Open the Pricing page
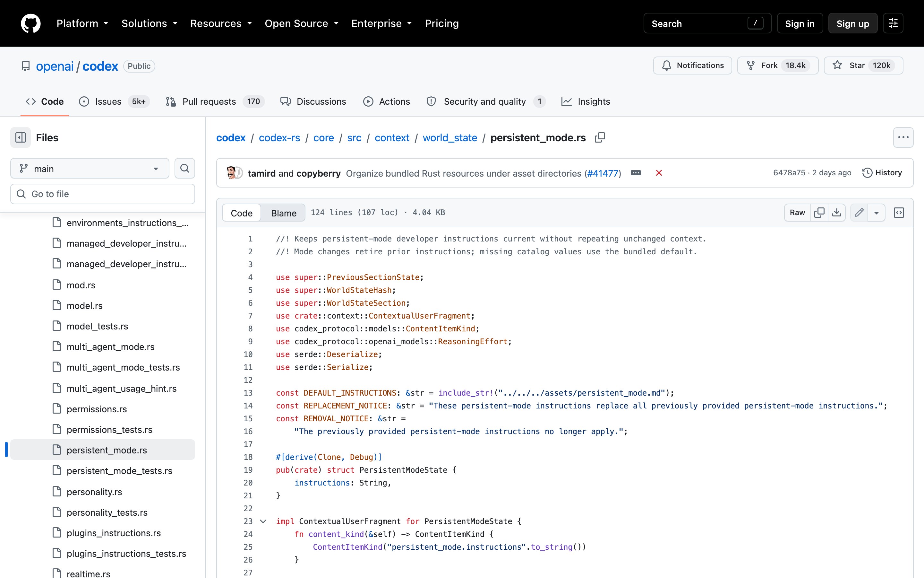The width and height of the screenshot is (924, 578). 442,23
